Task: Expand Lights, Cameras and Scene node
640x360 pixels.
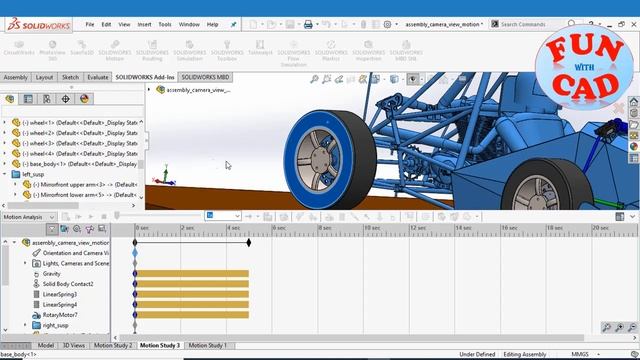Action: tap(25, 263)
